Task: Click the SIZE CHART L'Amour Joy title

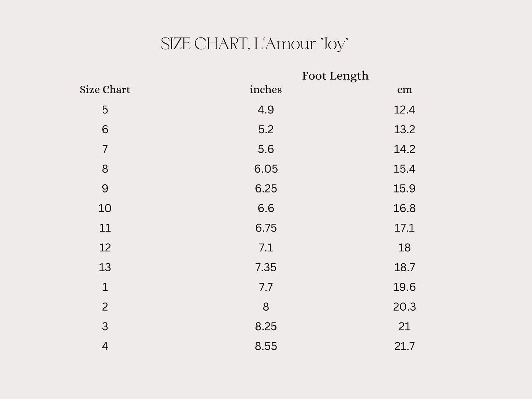Action: (254, 44)
